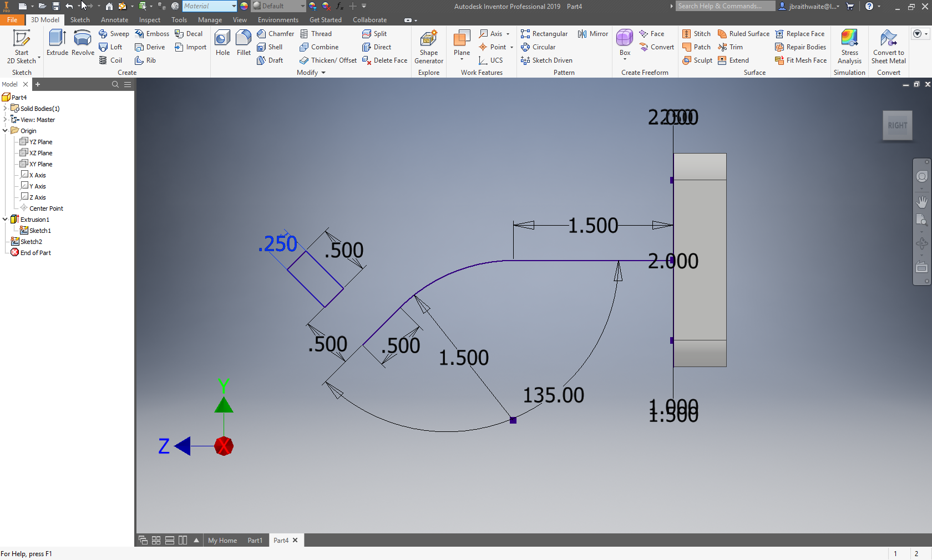Open the Box freeform dropdown
The width and height of the screenshot is (932, 560).
click(625, 59)
